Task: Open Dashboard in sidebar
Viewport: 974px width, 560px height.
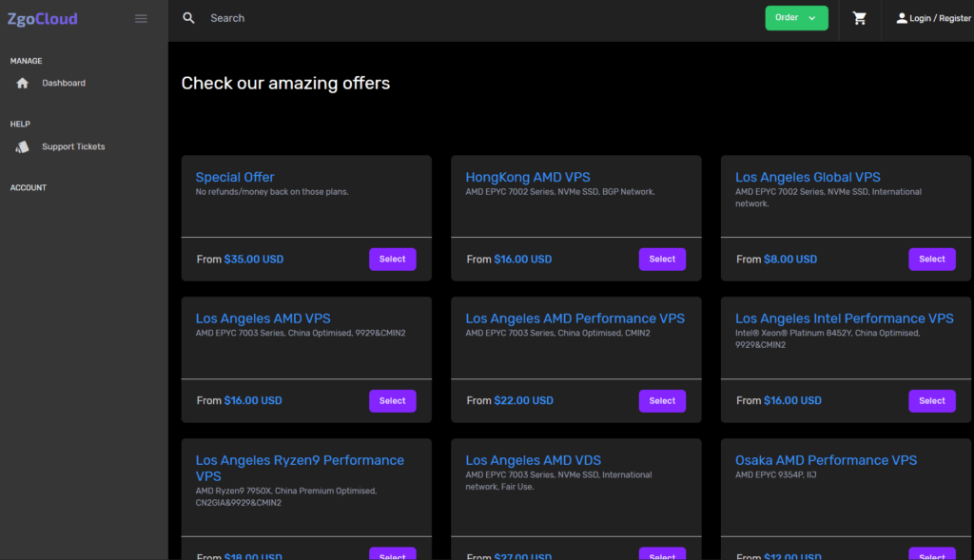Action: [64, 84]
